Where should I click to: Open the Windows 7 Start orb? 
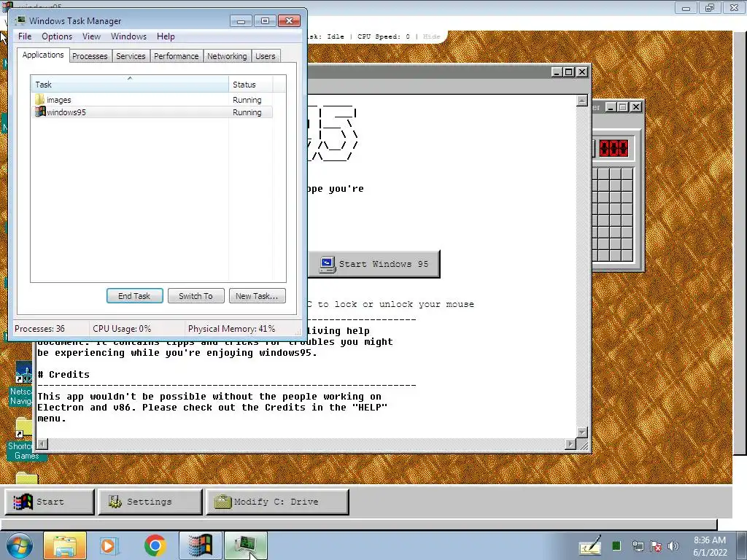[x=19, y=545]
